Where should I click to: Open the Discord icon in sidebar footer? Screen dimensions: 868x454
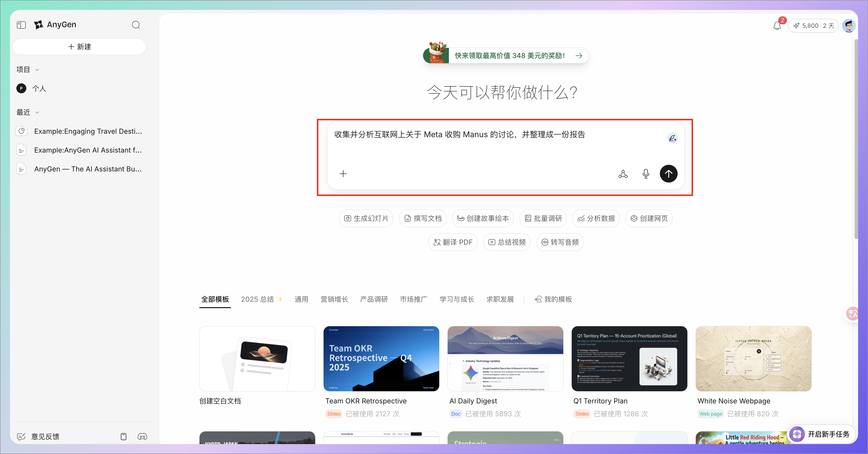(x=142, y=436)
